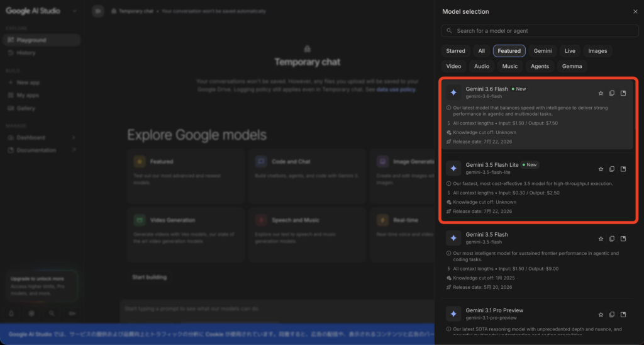
Task: Click the prompt box Start typing a prompt
Action: 277,309
